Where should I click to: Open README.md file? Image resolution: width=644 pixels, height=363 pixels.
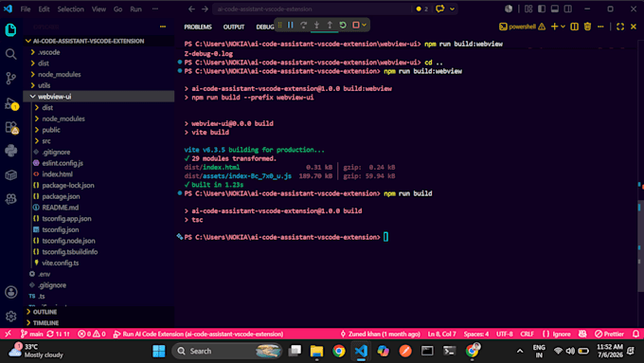61,208
